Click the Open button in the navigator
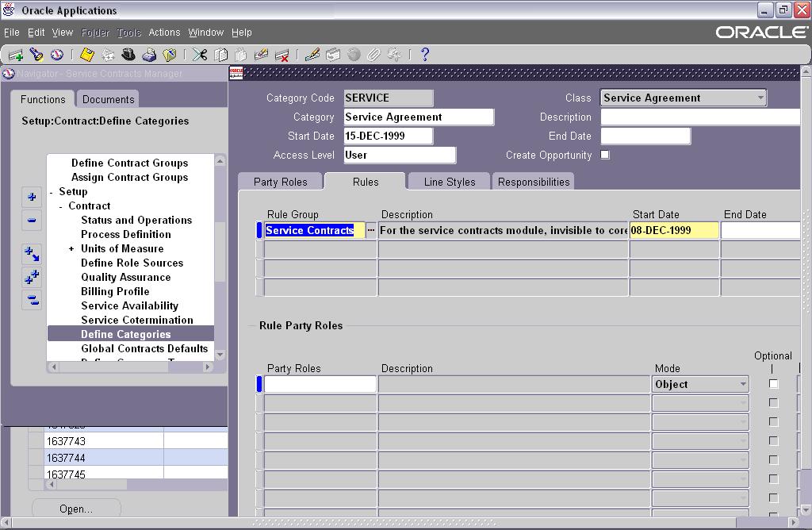812x530 pixels. [75, 509]
